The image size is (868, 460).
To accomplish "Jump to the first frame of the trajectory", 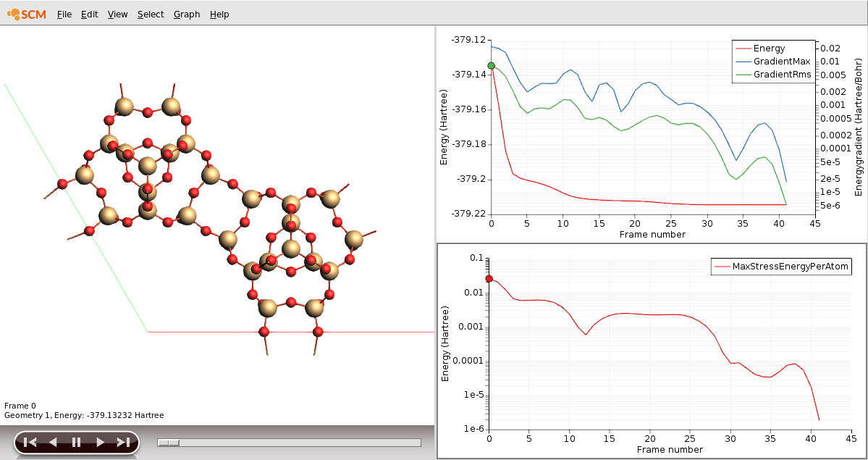I will (30, 441).
